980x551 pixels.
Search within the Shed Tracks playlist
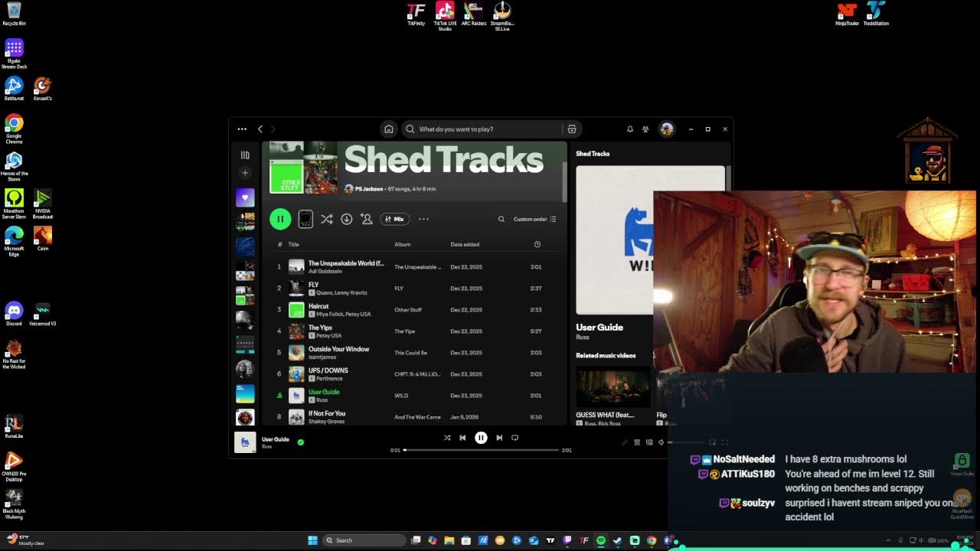point(501,219)
